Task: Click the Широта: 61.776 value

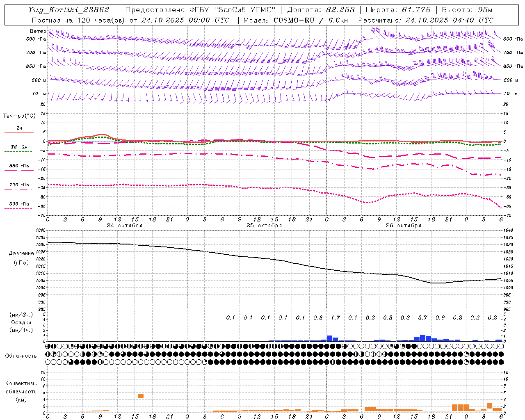Action: pos(398,10)
